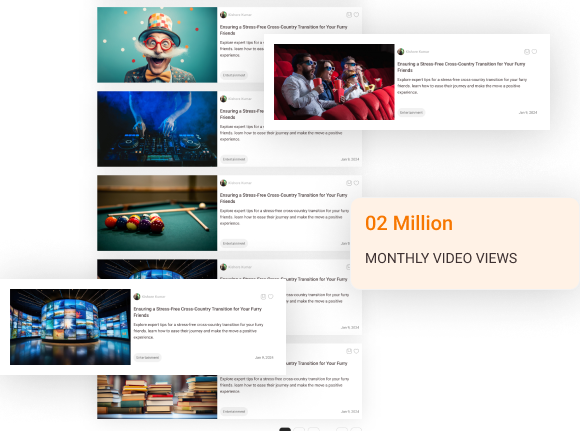Viewport: 580px width, 431px height.
Task: Bookmark the billiards table article
Action: (348, 183)
